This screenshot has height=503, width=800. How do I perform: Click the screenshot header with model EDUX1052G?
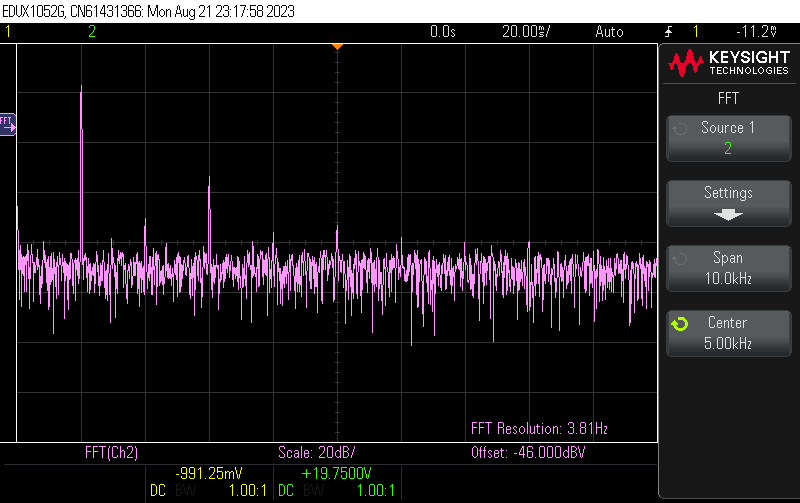click(148, 11)
